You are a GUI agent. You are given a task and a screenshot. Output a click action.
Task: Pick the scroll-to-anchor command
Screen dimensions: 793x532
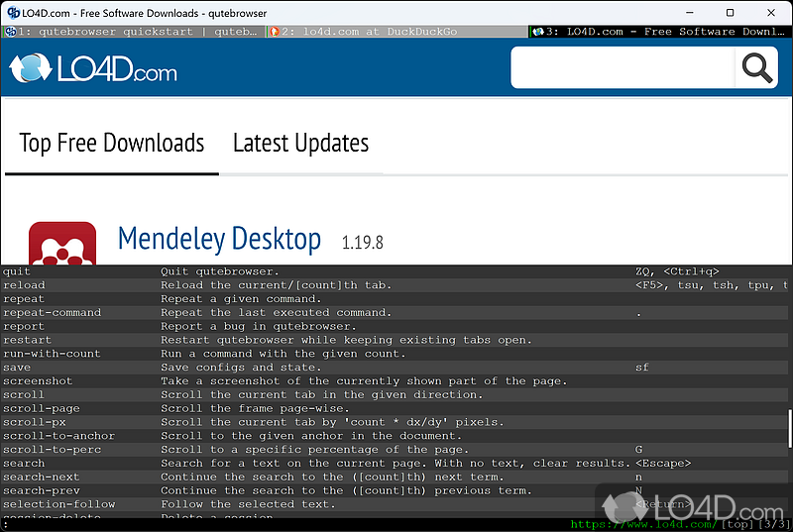[x=395, y=436]
